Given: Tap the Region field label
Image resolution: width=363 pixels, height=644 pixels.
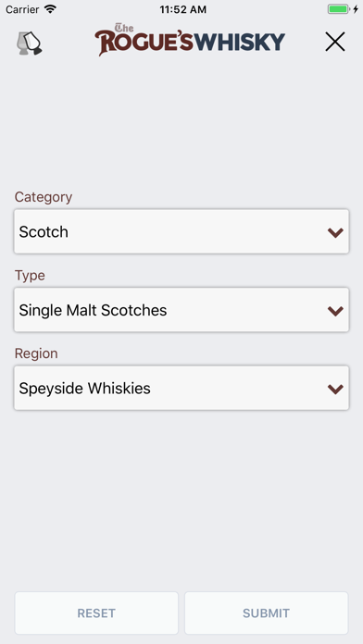Looking at the screenshot, I should coord(36,353).
